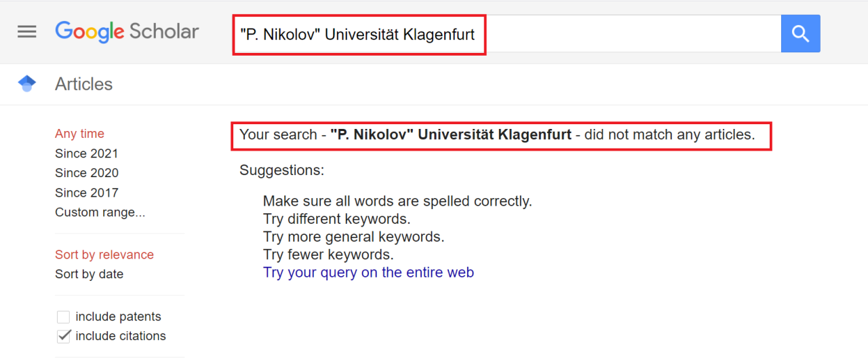
Task: Click into the search query field
Action: (x=610, y=34)
